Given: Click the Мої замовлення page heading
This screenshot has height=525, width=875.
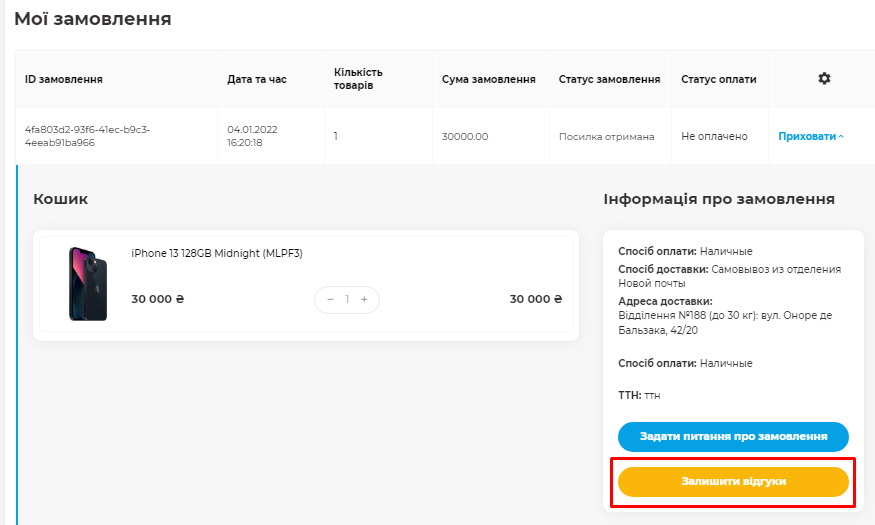Looking at the screenshot, I should pyautogui.click(x=93, y=19).
